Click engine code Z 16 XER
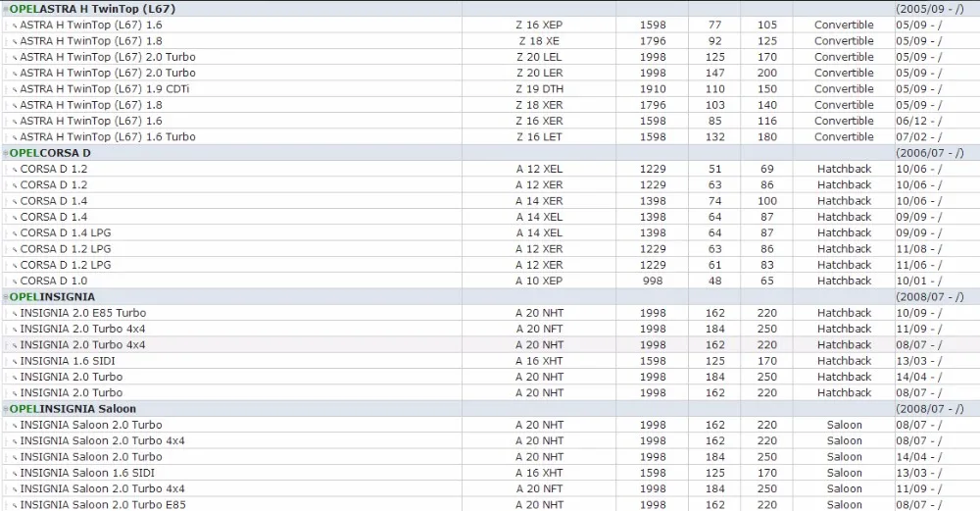The height and width of the screenshot is (511, 980). [539, 121]
